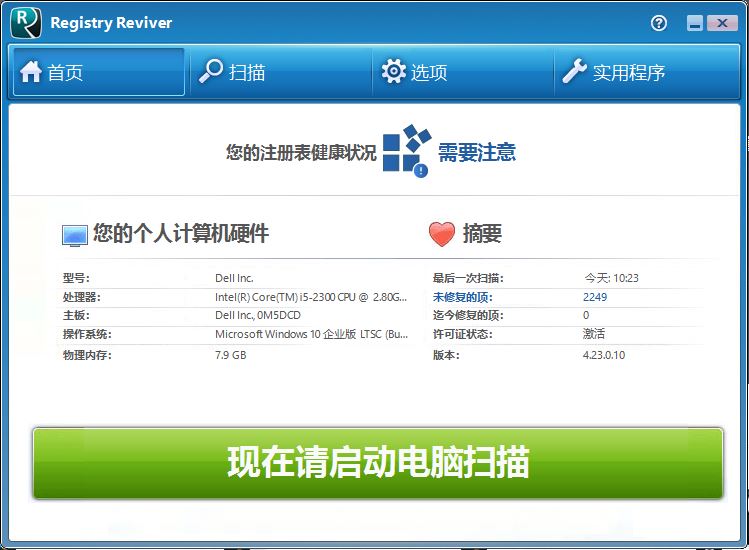Click the Registry Reviver logo icon
This screenshot has width=749, height=550.
(x=26, y=22)
